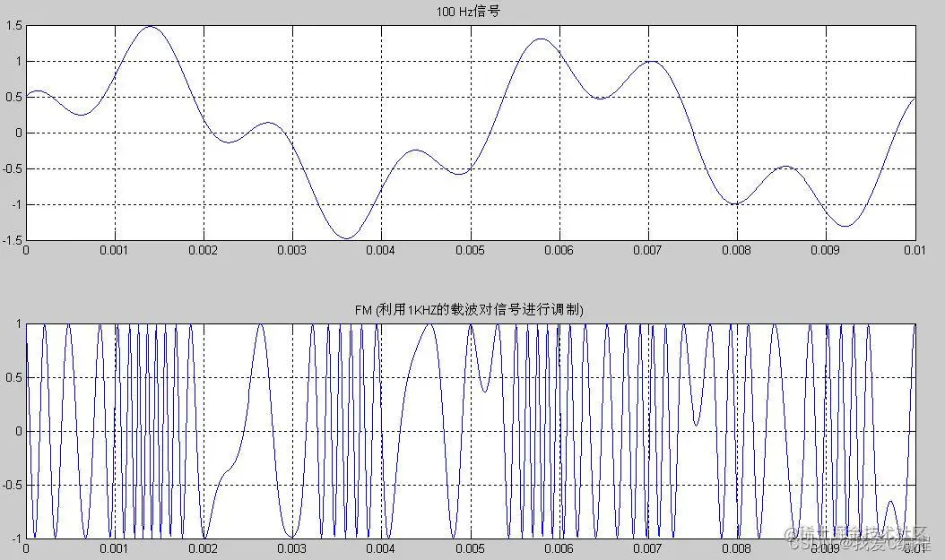The image size is (945, 560).
Task: Select x-axis tick 0.009 under the 100 Hz plot
Action: (x=826, y=251)
